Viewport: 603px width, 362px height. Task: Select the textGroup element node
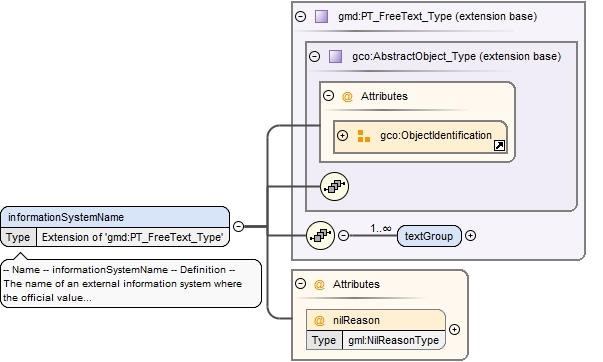(x=429, y=236)
